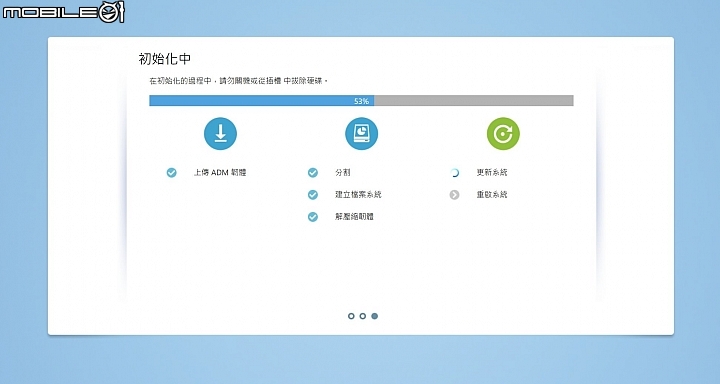Click the 更新系統 step label
The height and width of the screenshot is (384, 720).
point(492,173)
